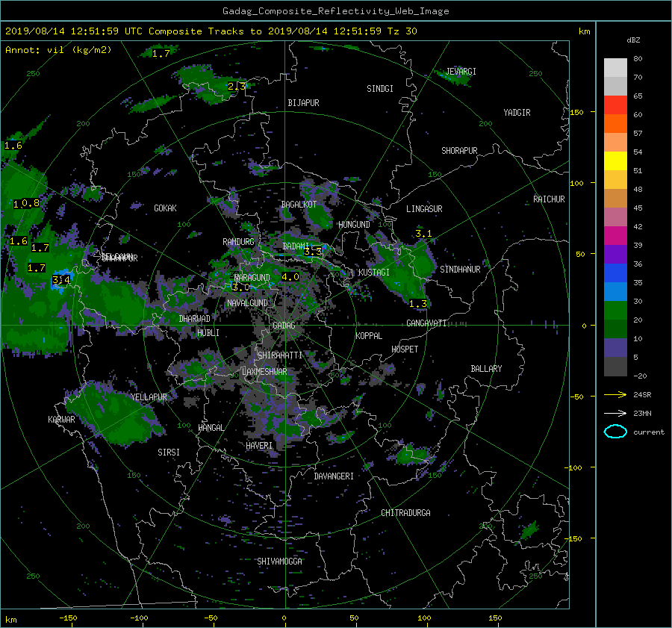Click the YADGIR city label
672x628 pixels.
517,113
